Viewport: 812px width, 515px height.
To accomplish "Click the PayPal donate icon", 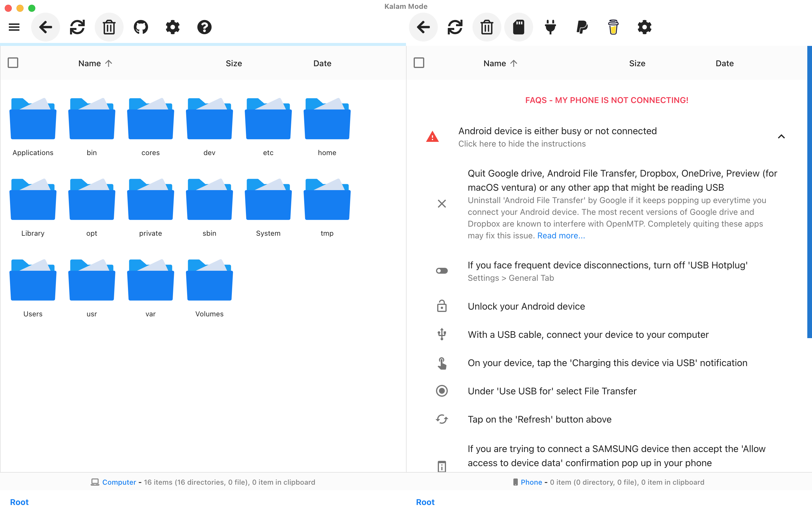I will (582, 27).
